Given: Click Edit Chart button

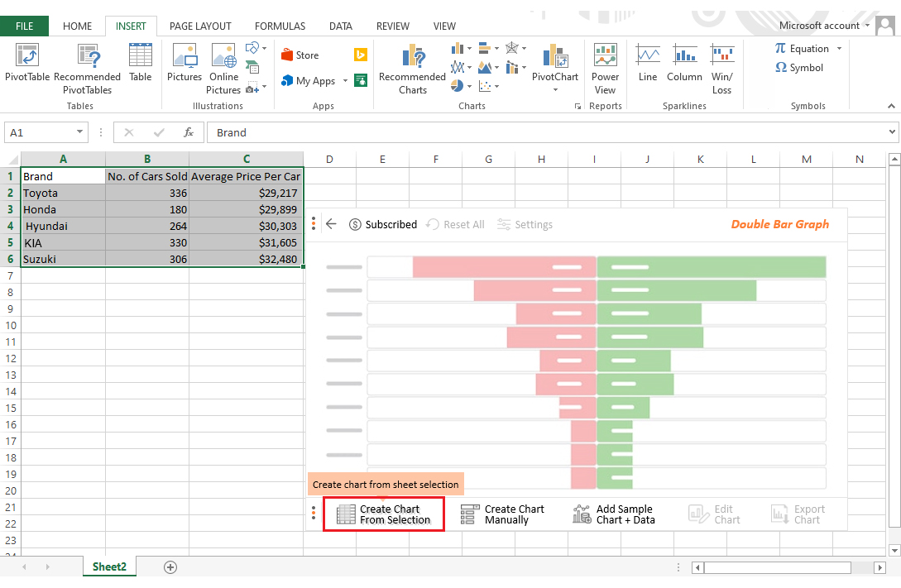Looking at the screenshot, I should coord(714,514).
